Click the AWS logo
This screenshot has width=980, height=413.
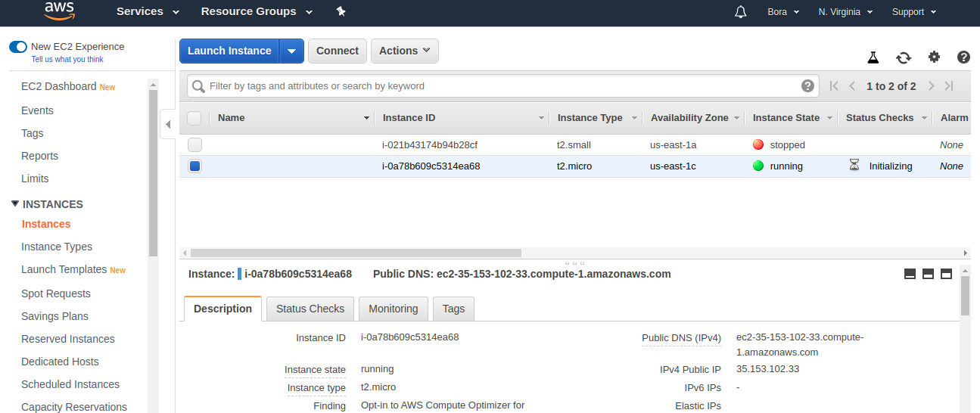[x=59, y=11]
